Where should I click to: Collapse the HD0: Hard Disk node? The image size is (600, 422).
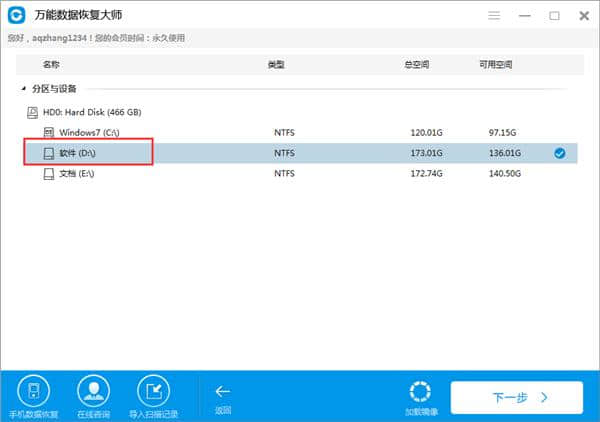pyautogui.click(x=33, y=111)
